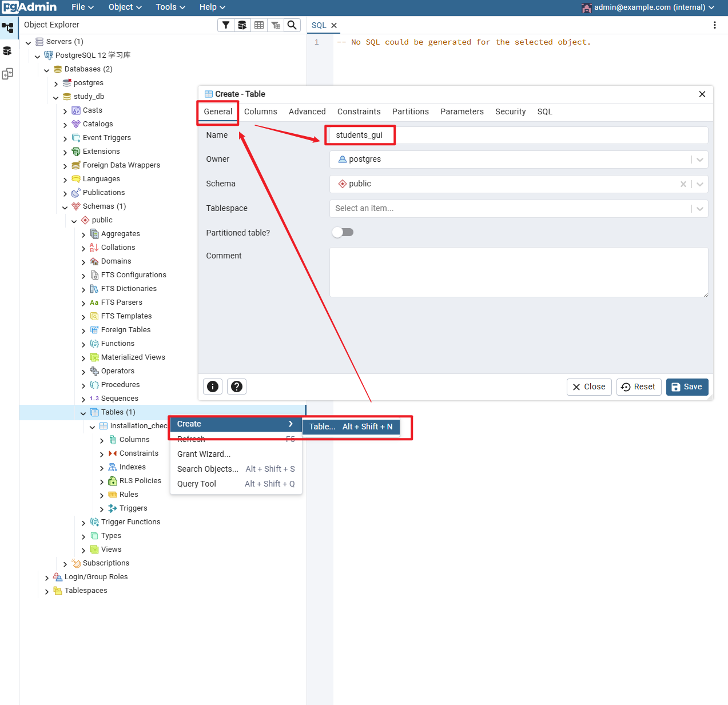Open the Search Objects magnifier icon
Screen dimensions: 728x705
coord(292,25)
